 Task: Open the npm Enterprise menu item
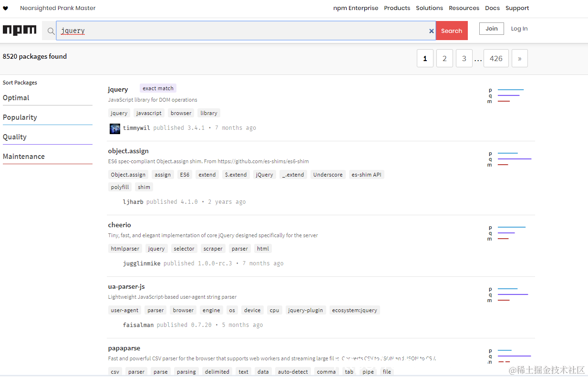coord(356,8)
